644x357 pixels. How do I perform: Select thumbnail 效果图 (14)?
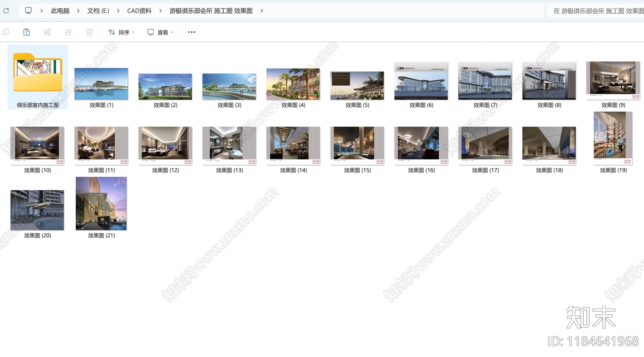293,146
